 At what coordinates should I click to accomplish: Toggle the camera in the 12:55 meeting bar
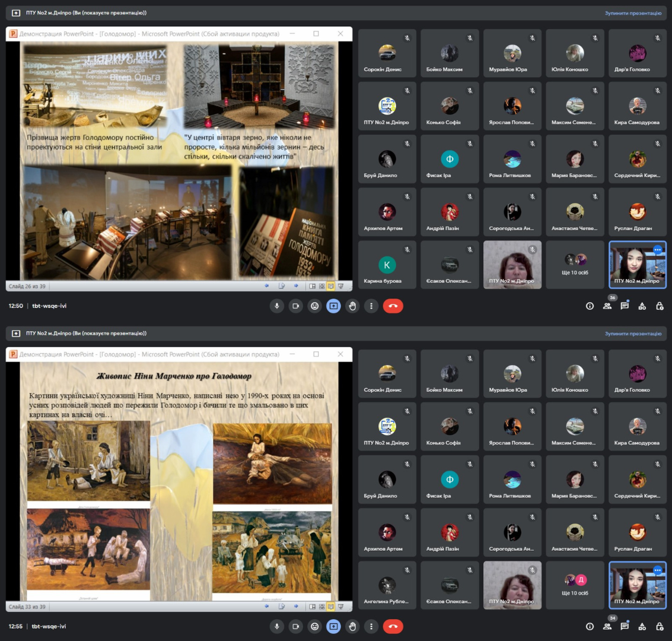(296, 626)
